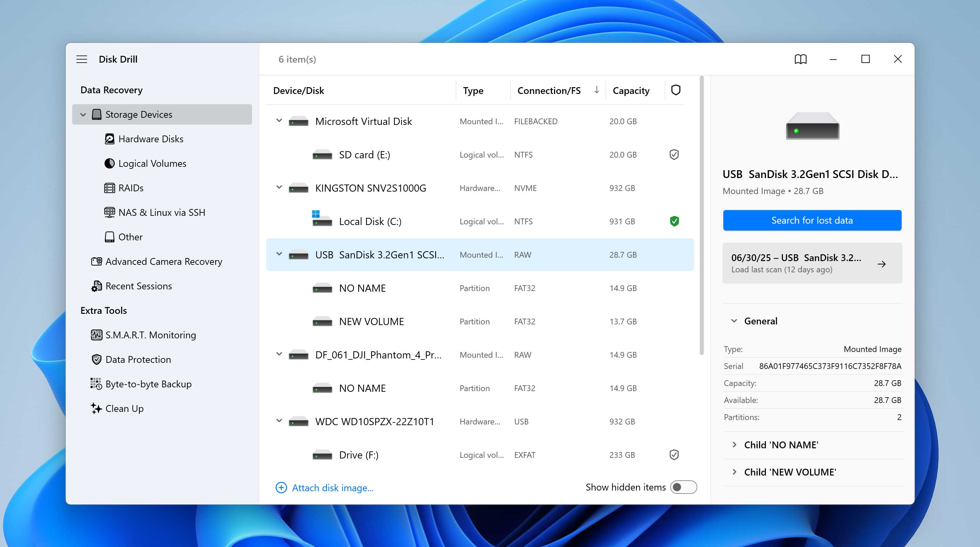
Task: Click the Other storage device icon
Action: tap(110, 237)
